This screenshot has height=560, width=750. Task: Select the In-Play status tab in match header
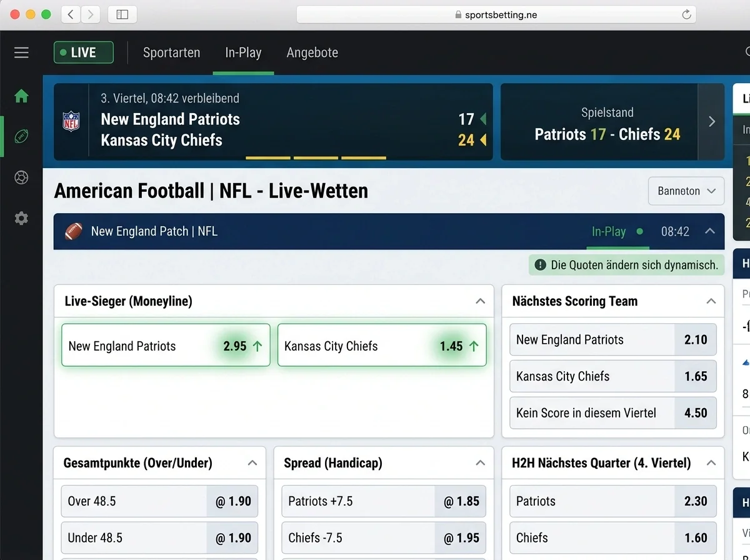tap(617, 231)
